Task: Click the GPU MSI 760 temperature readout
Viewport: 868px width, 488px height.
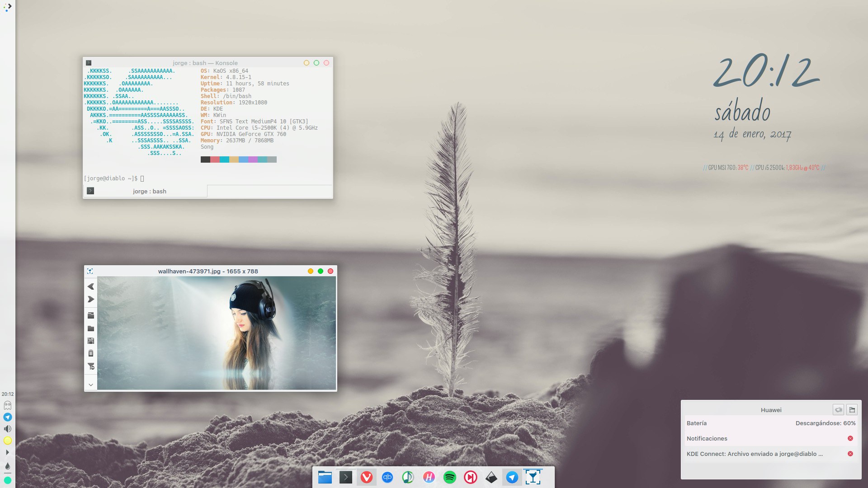Action: (x=728, y=168)
